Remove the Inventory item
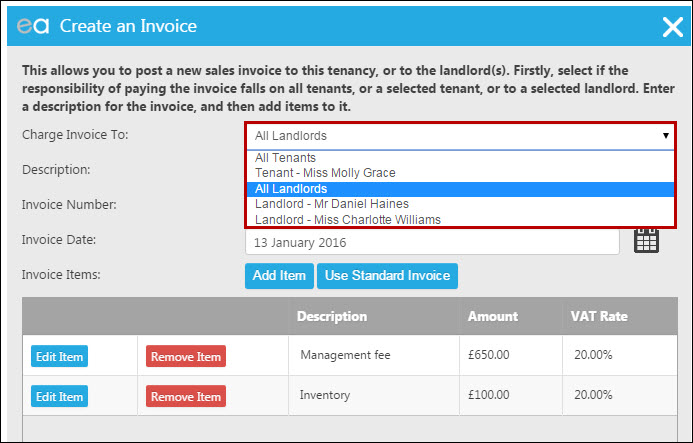This screenshot has height=443, width=693. pos(186,396)
